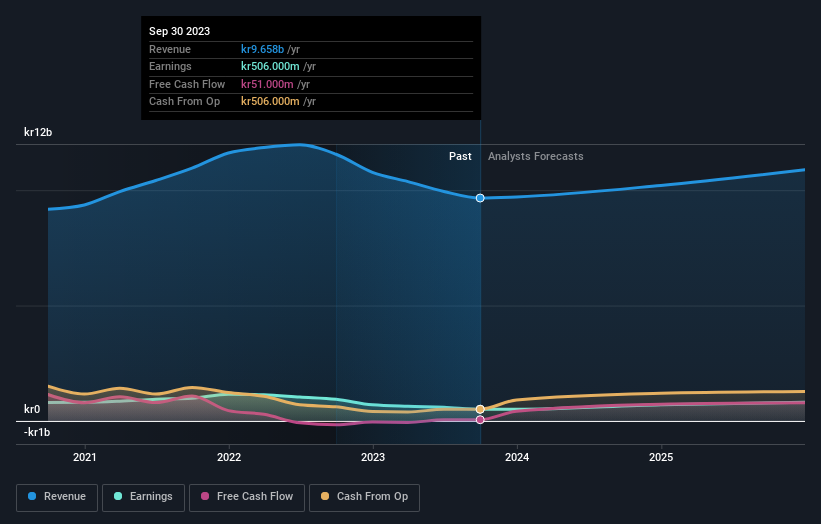Click the kr9.658b revenue value in tooltip

coord(262,49)
